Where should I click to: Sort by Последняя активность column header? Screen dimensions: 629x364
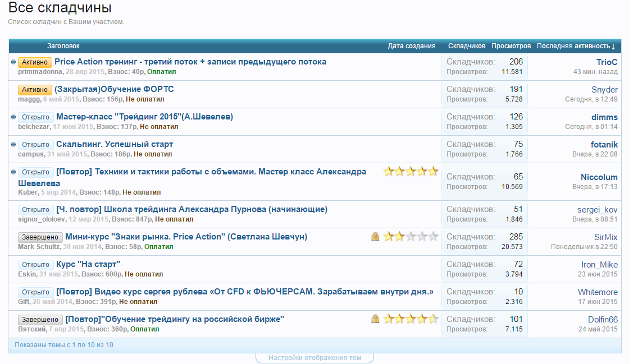pos(576,46)
